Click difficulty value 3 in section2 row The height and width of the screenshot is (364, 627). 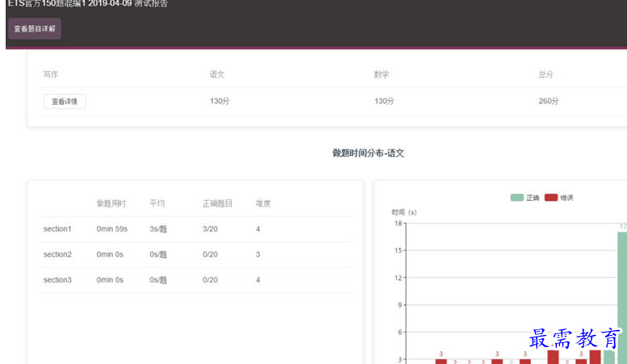point(258,254)
